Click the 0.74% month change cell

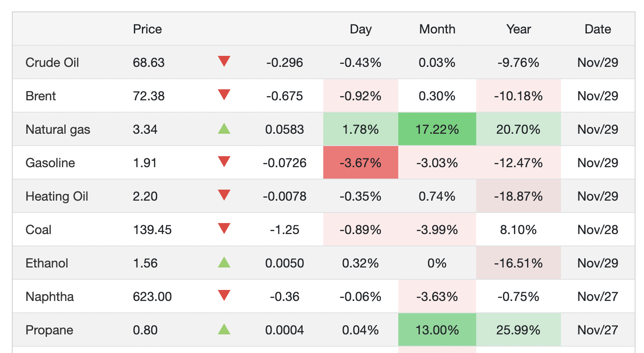coord(437,196)
